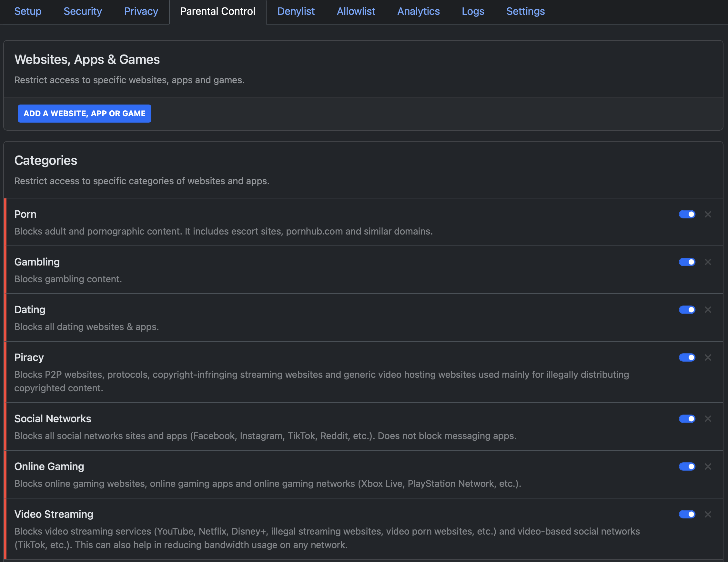Disable Video Streaming blocking

click(x=687, y=514)
